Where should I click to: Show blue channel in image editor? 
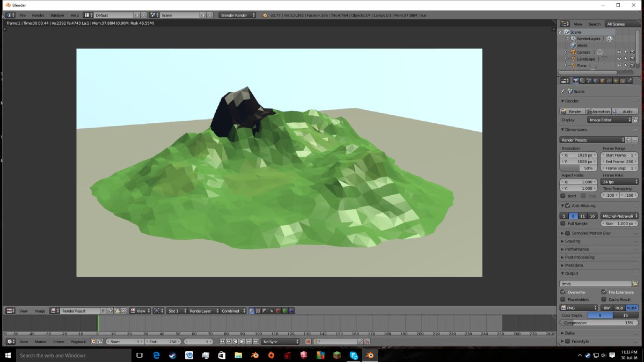coord(291,311)
